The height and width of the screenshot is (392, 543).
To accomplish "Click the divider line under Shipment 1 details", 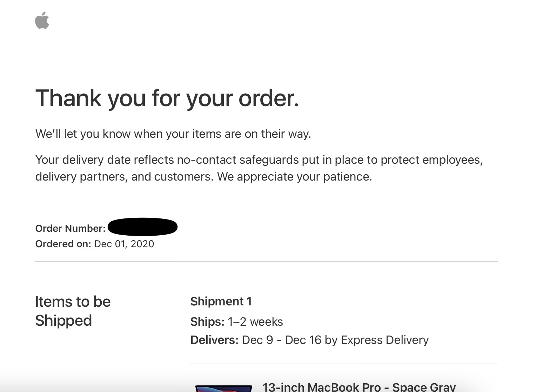I will [344, 364].
